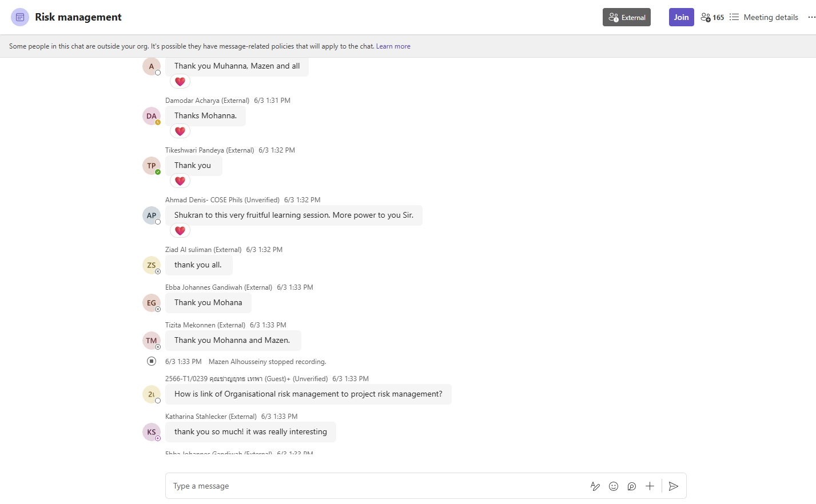Image resolution: width=816 pixels, height=504 pixels.
Task: Open Tizita Mekonnen's TM profile avatar
Action: [152, 341]
